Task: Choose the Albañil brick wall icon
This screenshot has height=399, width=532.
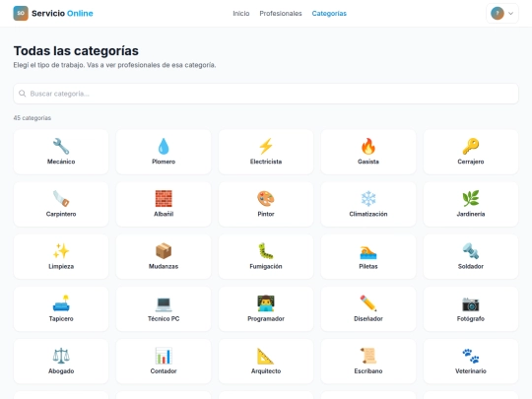Action: click(164, 198)
